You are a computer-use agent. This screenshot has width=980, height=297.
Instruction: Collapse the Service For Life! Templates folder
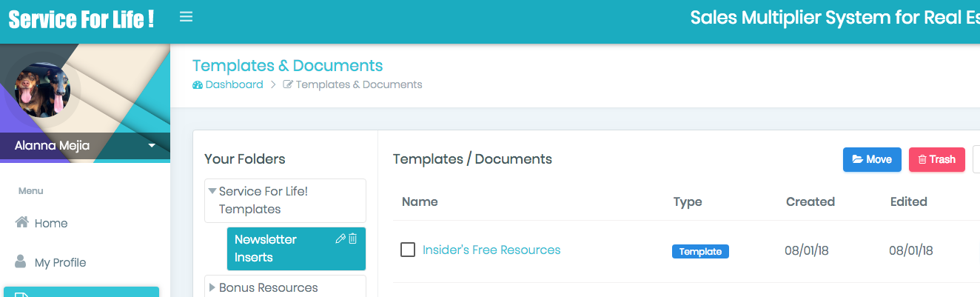tap(212, 191)
